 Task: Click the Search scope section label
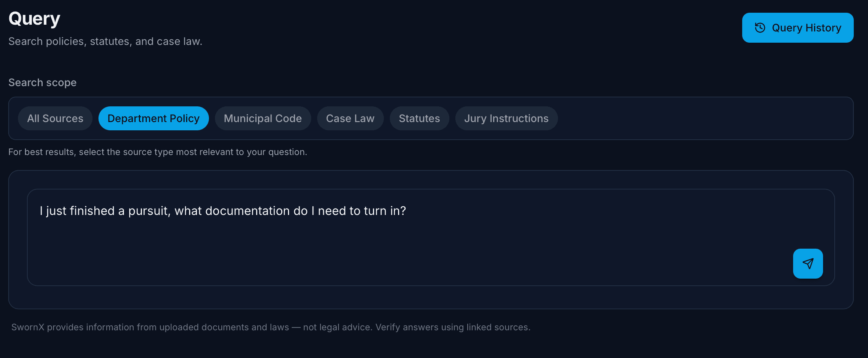[42, 82]
